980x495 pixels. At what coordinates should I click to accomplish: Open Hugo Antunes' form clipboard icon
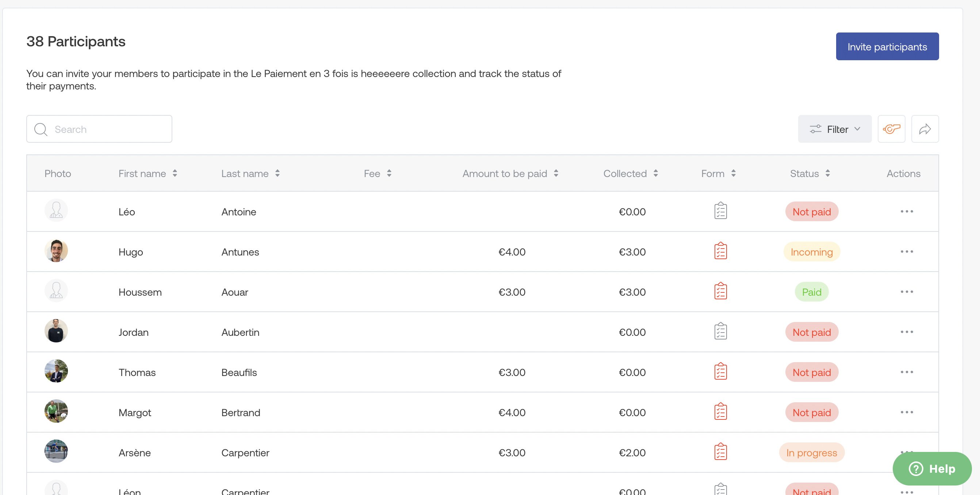720,251
